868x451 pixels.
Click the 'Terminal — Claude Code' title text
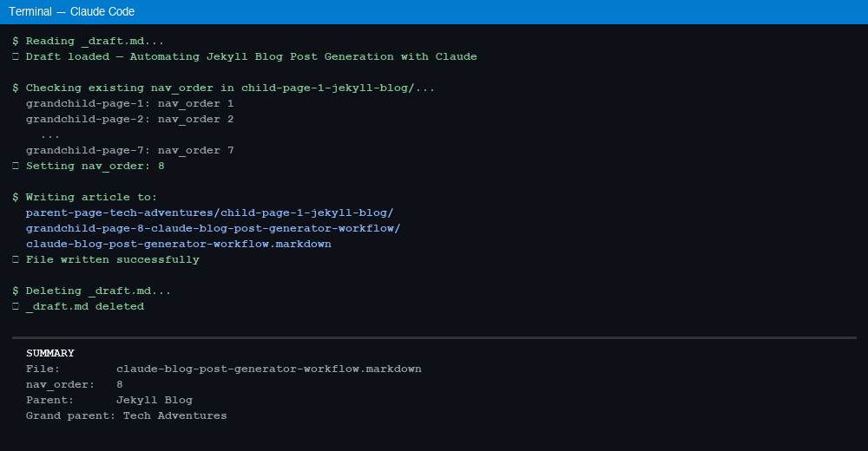pyautogui.click(x=71, y=11)
